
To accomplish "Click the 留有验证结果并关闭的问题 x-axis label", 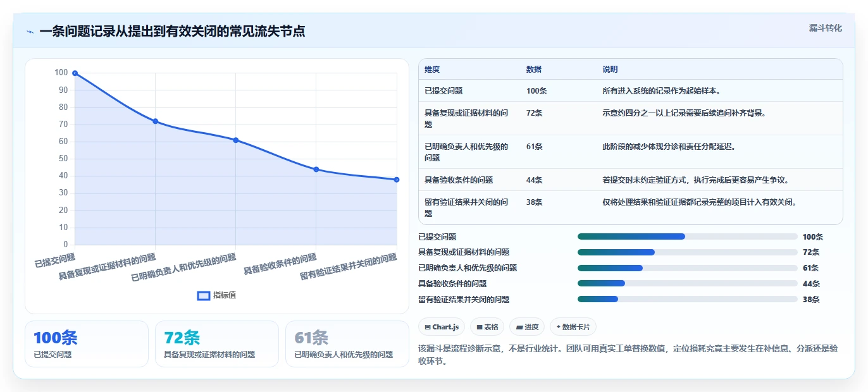I will click(x=349, y=266).
